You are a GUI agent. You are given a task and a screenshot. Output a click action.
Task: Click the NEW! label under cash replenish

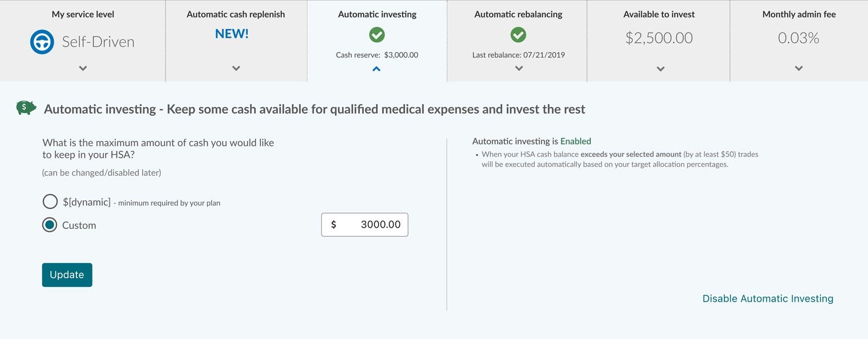pyautogui.click(x=231, y=34)
